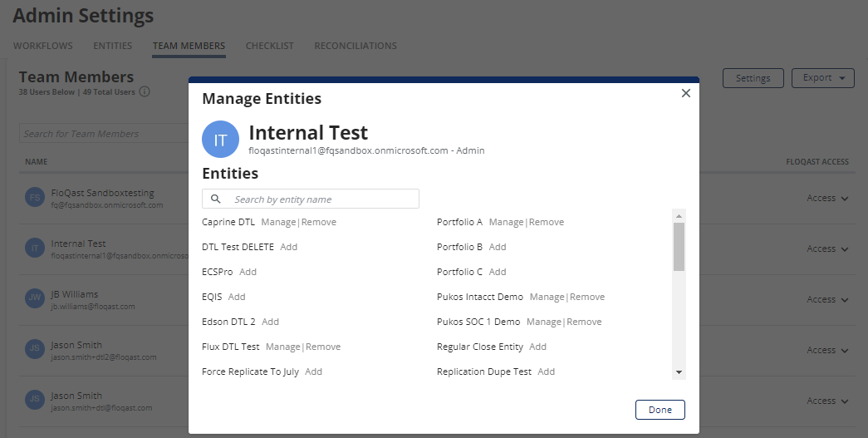Click Manage for Pukos SOC 1 Demo

[x=543, y=322]
